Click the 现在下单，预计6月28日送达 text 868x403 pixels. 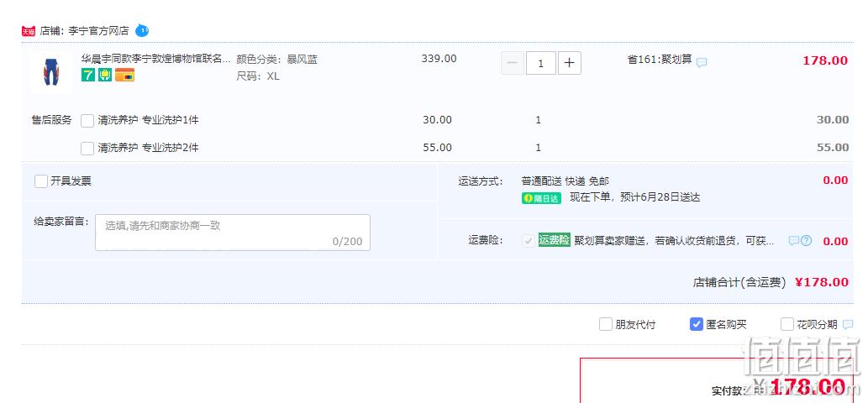[635, 197]
